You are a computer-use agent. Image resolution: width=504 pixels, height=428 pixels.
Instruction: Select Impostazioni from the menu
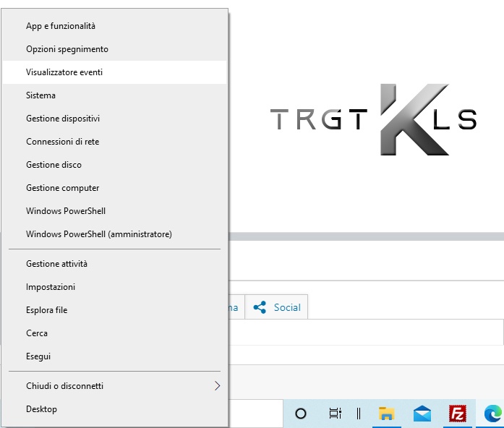[51, 287]
